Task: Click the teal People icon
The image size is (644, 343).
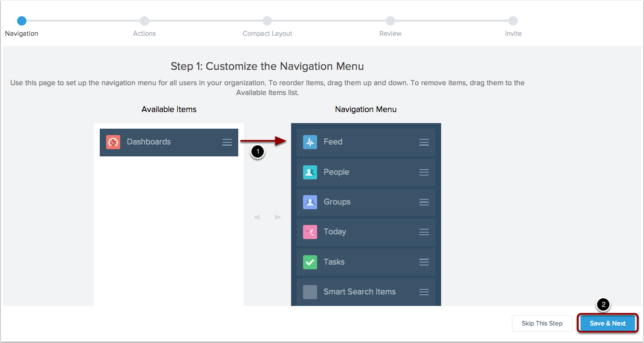Action: click(310, 172)
